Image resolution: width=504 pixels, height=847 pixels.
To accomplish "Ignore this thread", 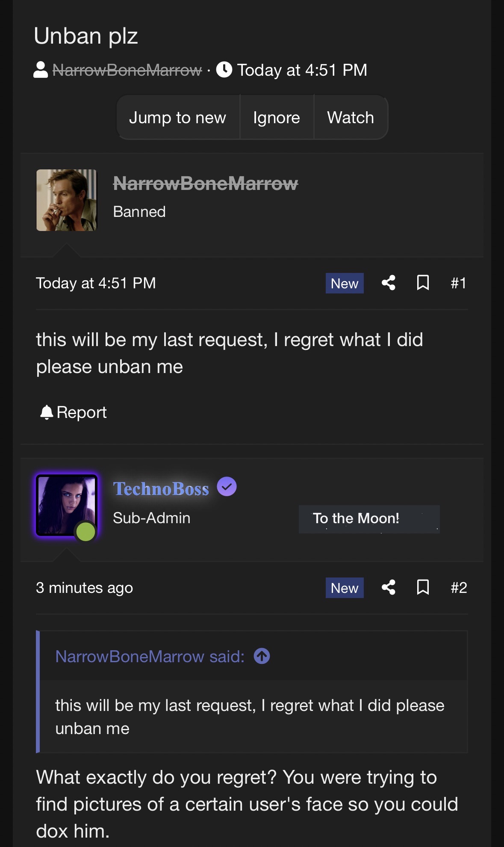I will [276, 118].
